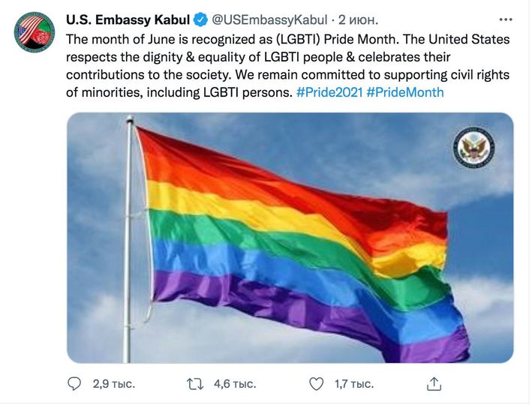Click the blue verified badge
532x405 pixels.
202,19
